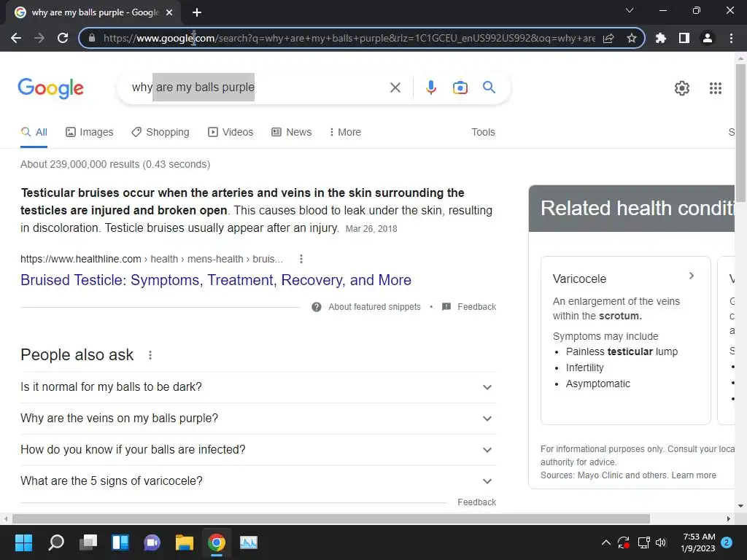The height and width of the screenshot is (560, 747).
Task: Open Widgets from taskbar
Action: click(120, 542)
